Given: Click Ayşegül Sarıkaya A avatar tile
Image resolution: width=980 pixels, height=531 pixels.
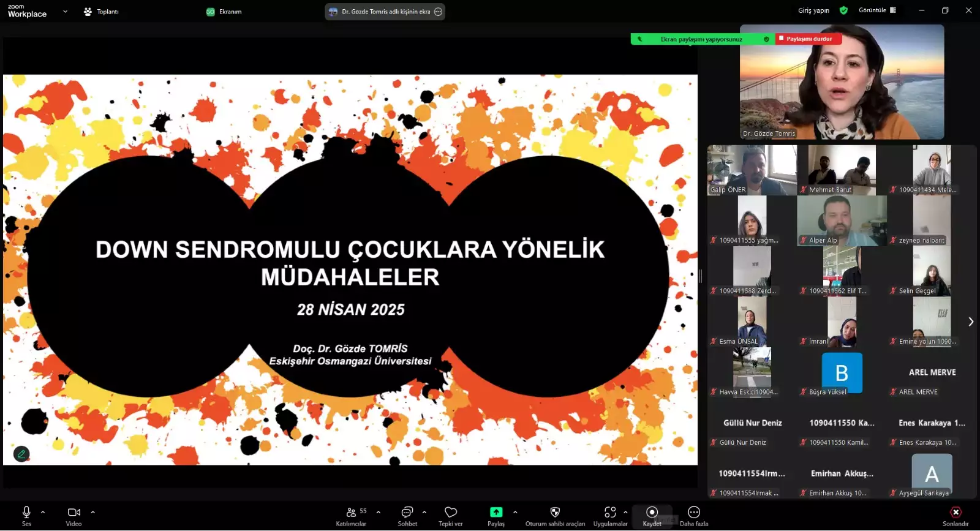Looking at the screenshot, I should pos(932,474).
